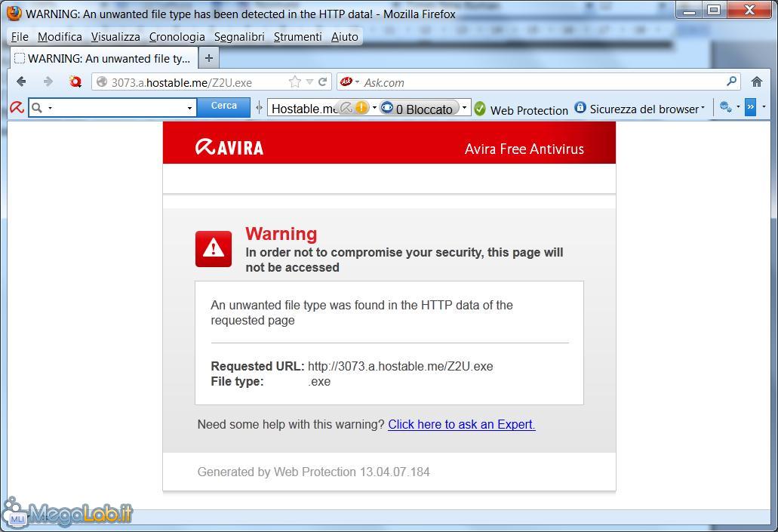Click the 'Avira Free Antivirus' banner text
The height and width of the screenshot is (532, 778).
[x=524, y=149]
